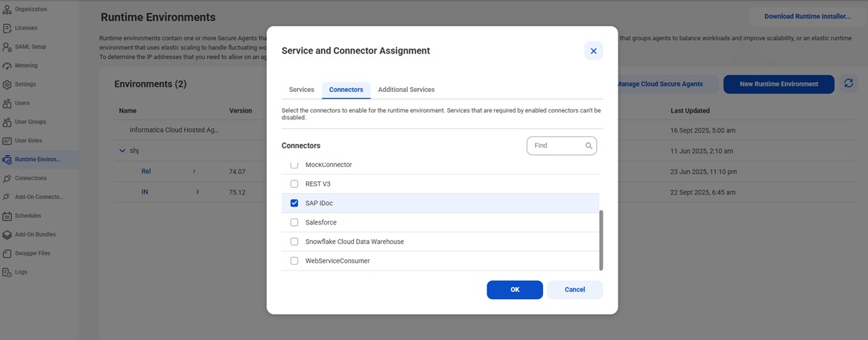Open the Connections plug icon
The width and height of the screenshot is (868, 340).
[7, 178]
